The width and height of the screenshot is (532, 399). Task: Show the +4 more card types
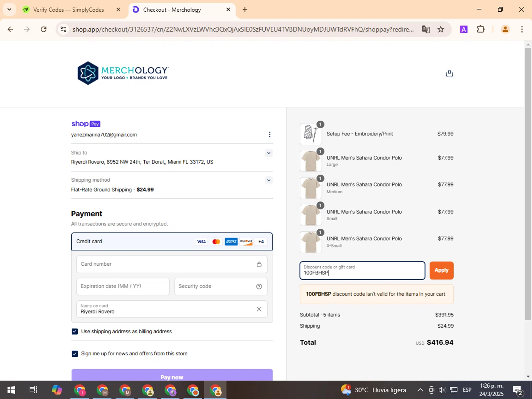coord(261,242)
